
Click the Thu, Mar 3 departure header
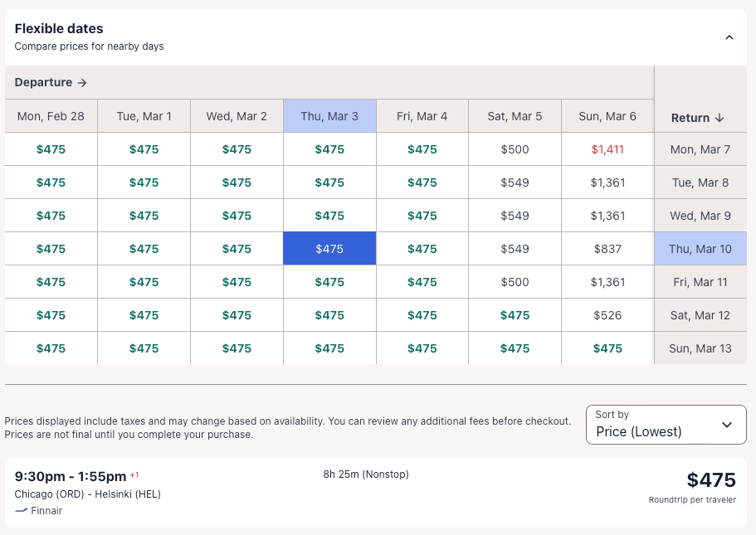pyautogui.click(x=329, y=116)
